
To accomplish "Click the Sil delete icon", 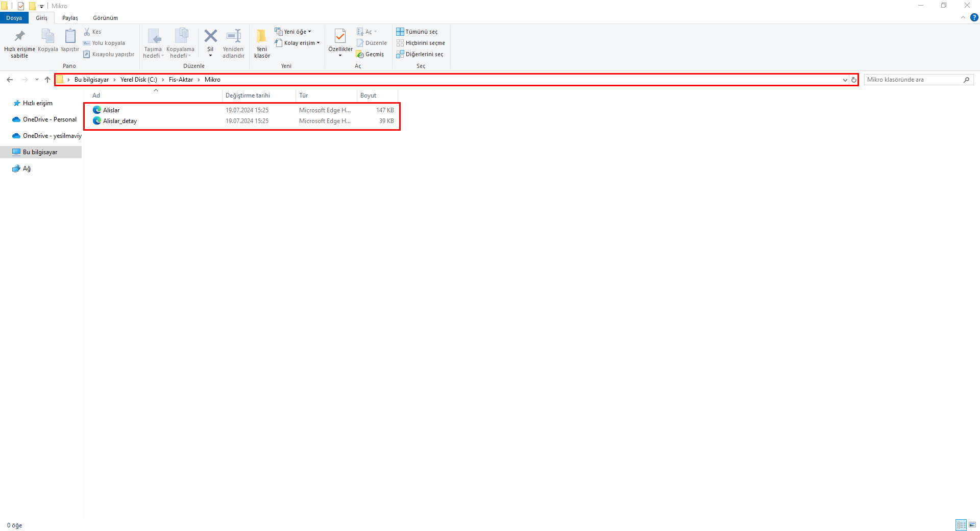I will click(x=210, y=37).
